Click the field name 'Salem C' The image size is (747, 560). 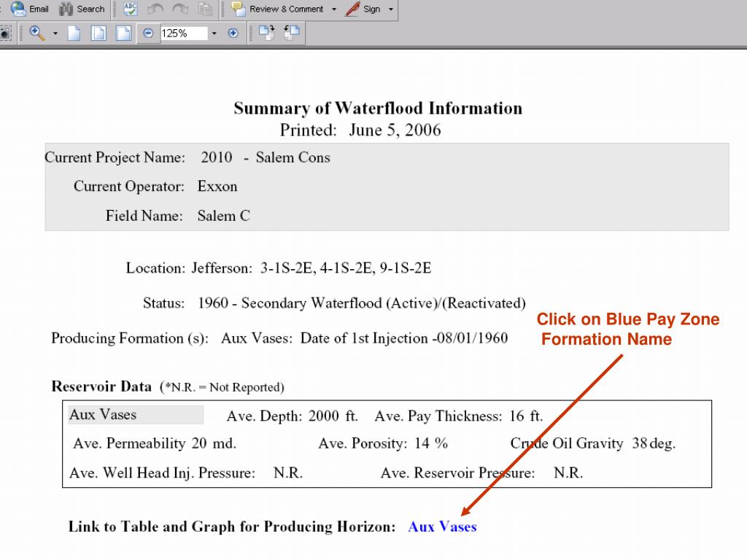pyautogui.click(x=223, y=216)
